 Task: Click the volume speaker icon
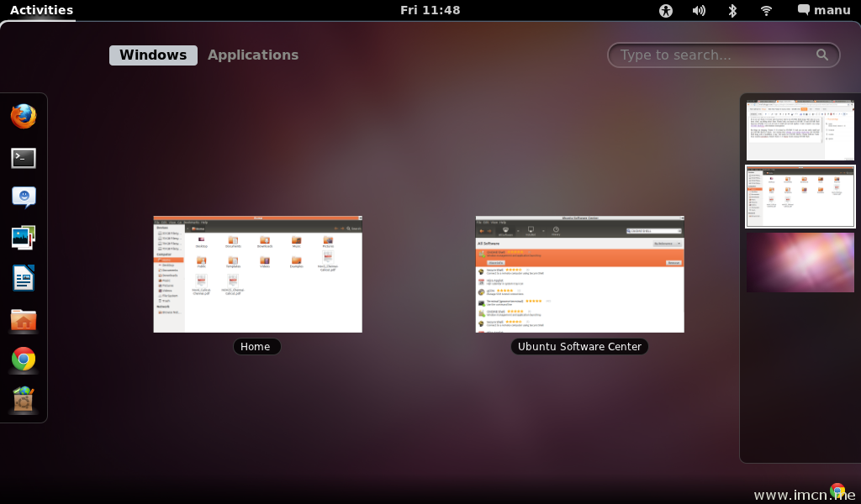coord(699,10)
